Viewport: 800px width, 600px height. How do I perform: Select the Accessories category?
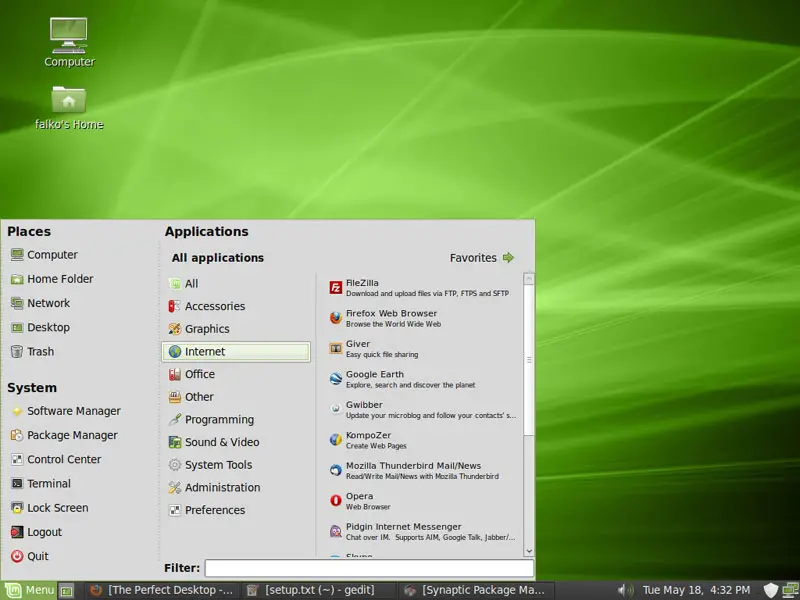tap(236, 306)
